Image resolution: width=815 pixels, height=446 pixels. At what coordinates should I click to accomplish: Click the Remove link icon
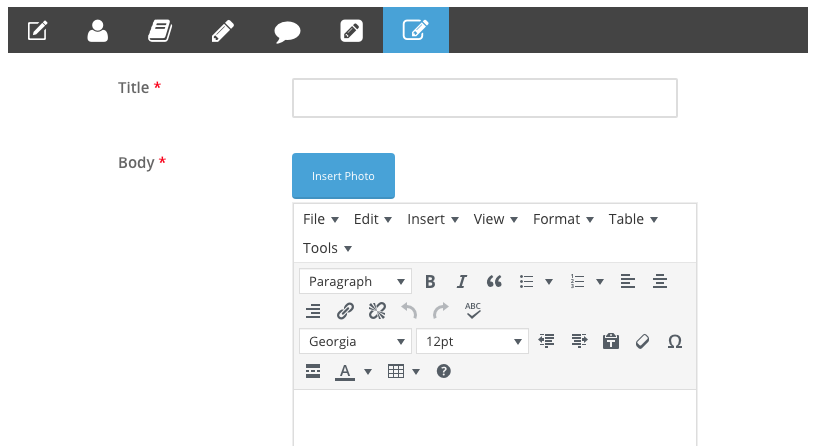pos(377,311)
